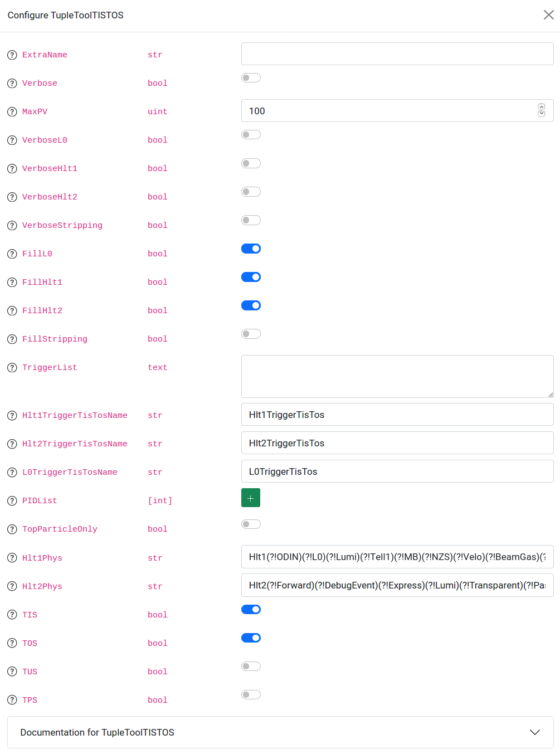Enable the FillStripping switch
Viewport: 560px width, 754px height.
pos(251,334)
